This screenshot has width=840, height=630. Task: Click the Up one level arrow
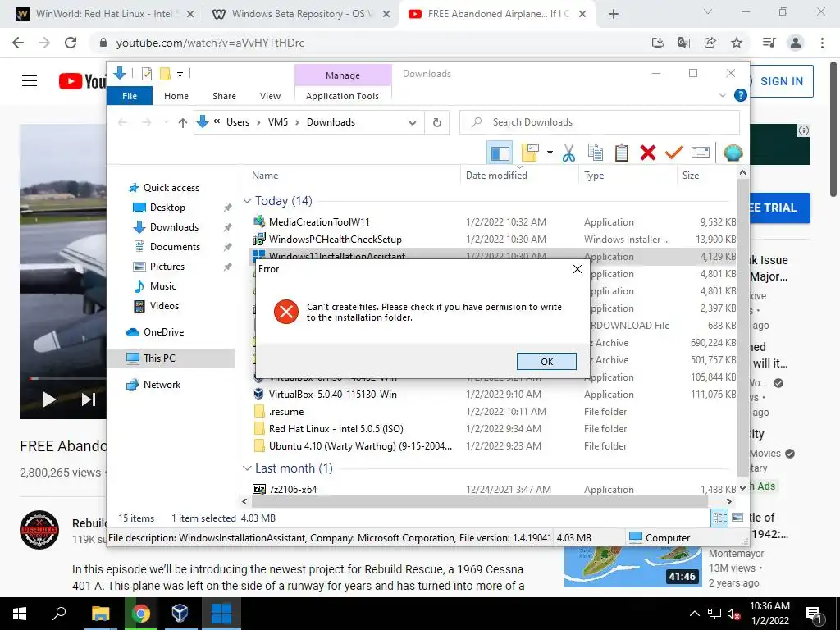(182, 123)
